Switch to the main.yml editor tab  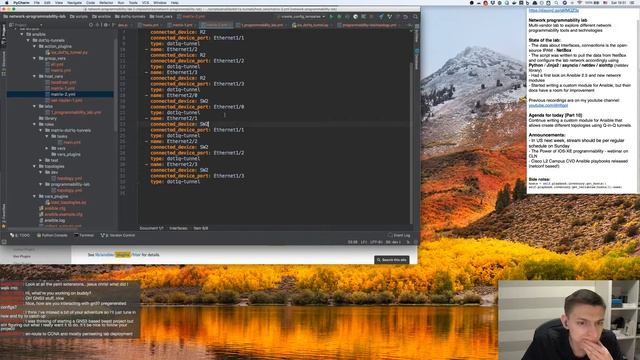coord(149,25)
